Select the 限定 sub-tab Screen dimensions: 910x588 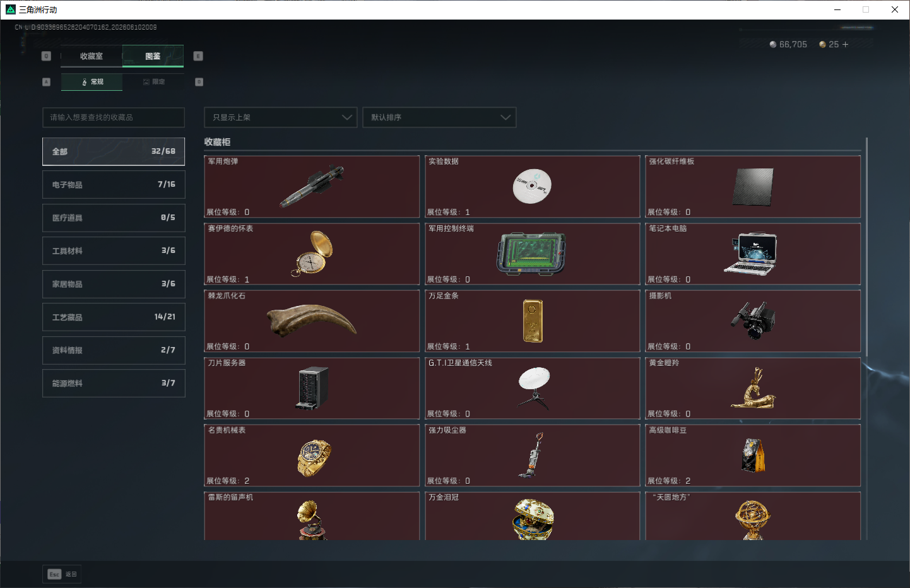(154, 82)
